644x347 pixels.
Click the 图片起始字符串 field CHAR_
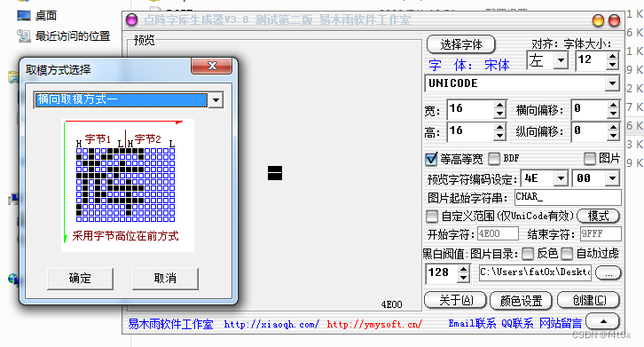click(568, 197)
